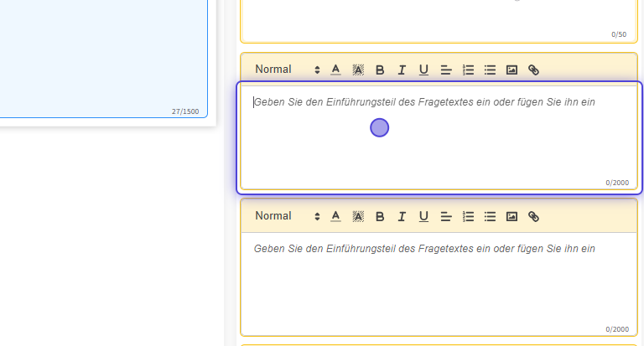Viewport: 644px width, 346px height.
Task: Toggle italic in the lower editor toolbar
Action: pos(402,217)
